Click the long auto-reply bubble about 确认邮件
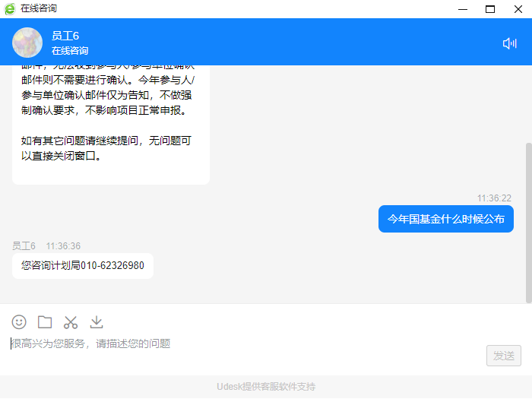Image resolution: width=532 pixels, height=402 pixels. point(110,122)
